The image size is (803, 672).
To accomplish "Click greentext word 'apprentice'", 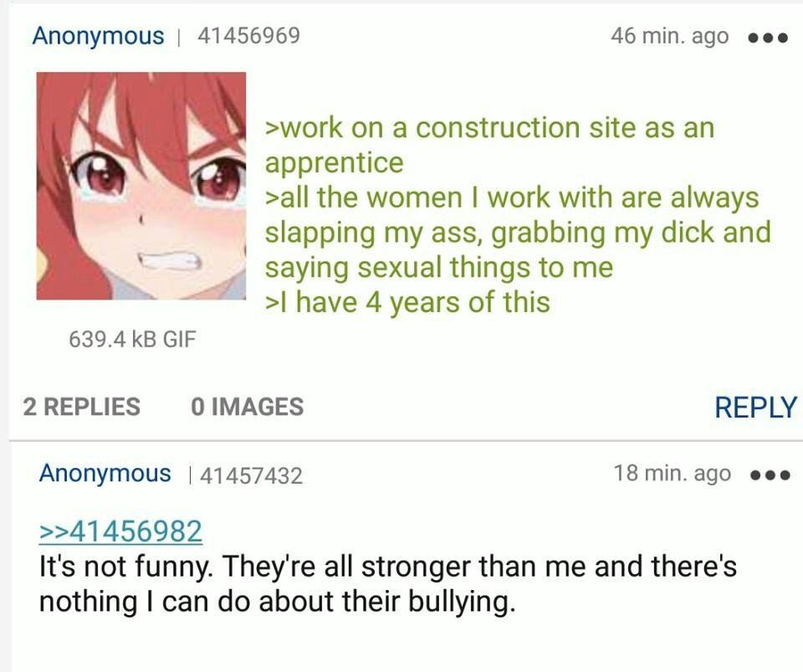I will (x=334, y=163).
